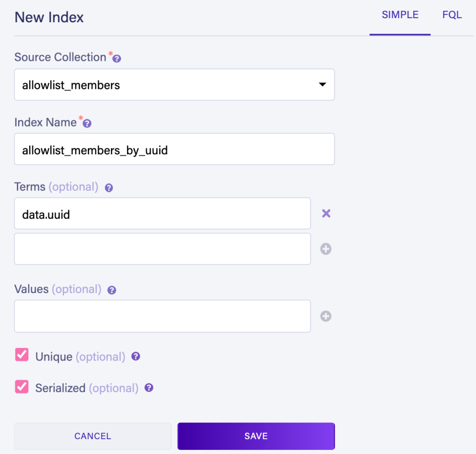
Task: Click the Terms help question icon
Action: 109,188
